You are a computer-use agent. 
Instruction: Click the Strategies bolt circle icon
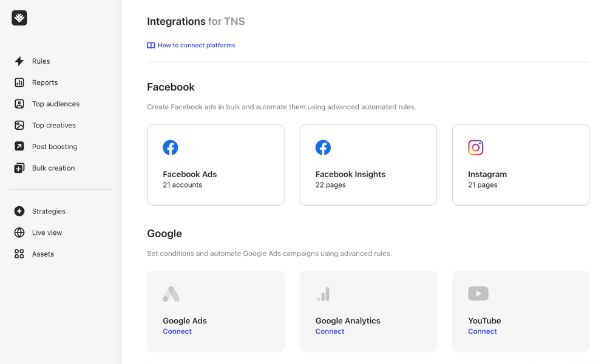19,211
